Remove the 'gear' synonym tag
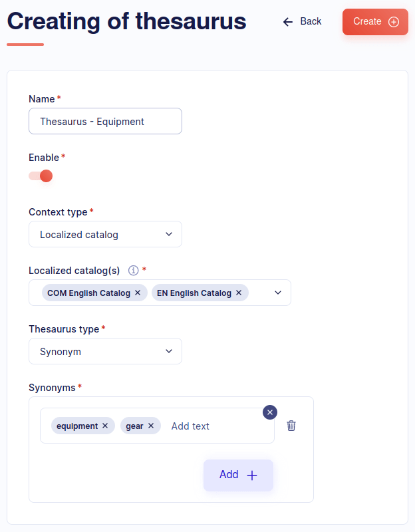The height and width of the screenshot is (532, 415). [151, 426]
